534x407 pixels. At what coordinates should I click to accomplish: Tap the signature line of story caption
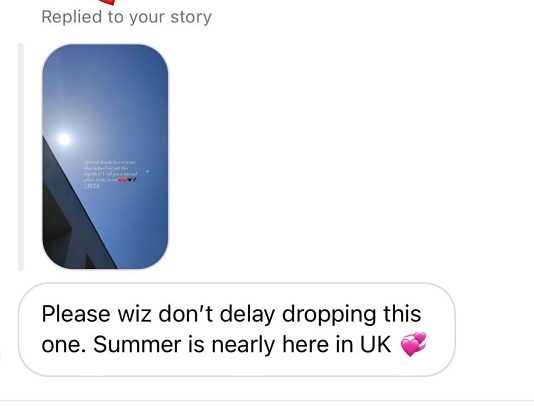click(92, 186)
